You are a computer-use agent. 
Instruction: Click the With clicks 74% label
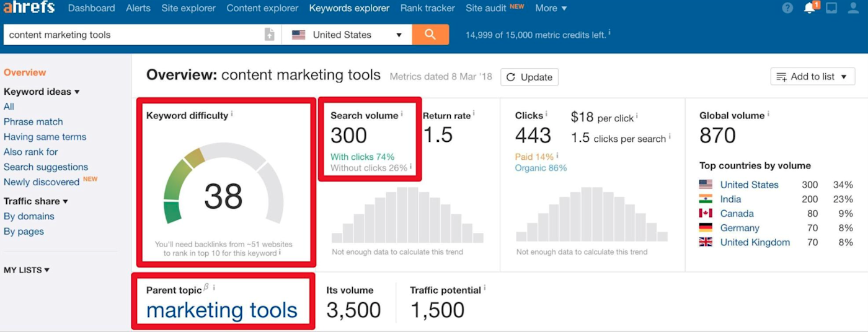pyautogui.click(x=363, y=157)
